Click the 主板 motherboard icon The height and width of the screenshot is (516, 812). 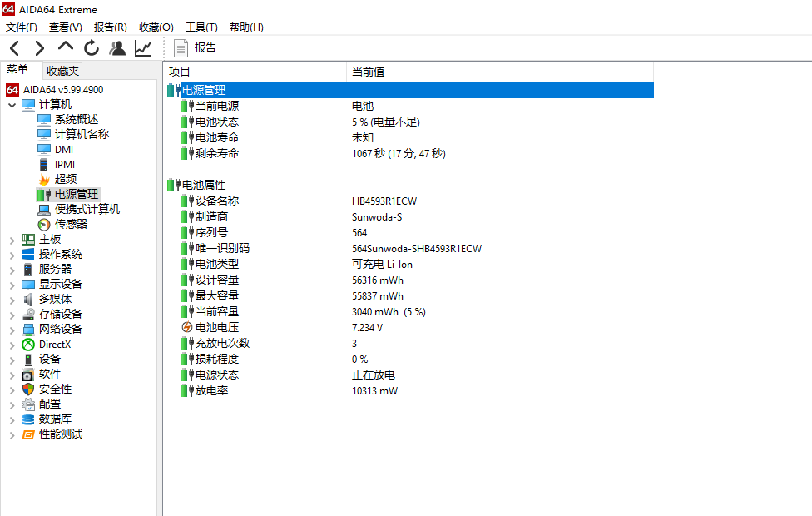click(x=28, y=240)
